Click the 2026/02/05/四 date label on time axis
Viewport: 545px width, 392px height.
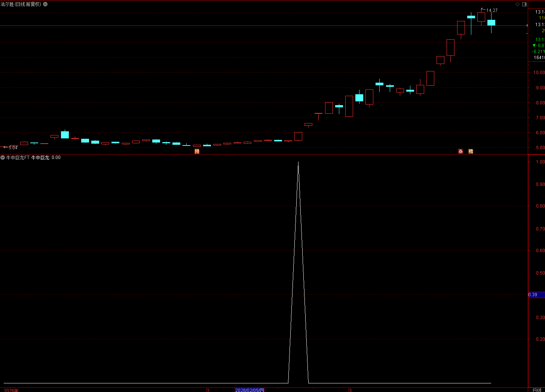[249, 390]
